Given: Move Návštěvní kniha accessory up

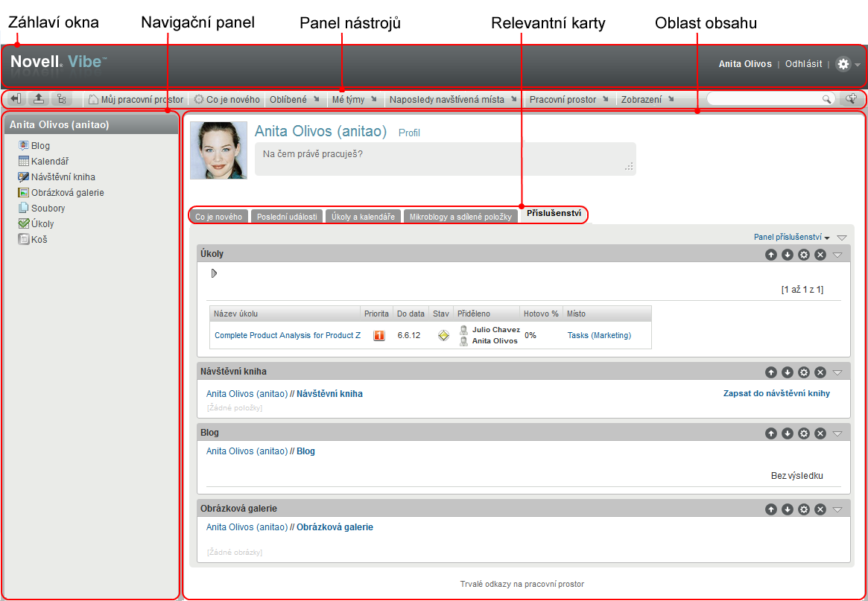Looking at the screenshot, I should pos(771,372).
